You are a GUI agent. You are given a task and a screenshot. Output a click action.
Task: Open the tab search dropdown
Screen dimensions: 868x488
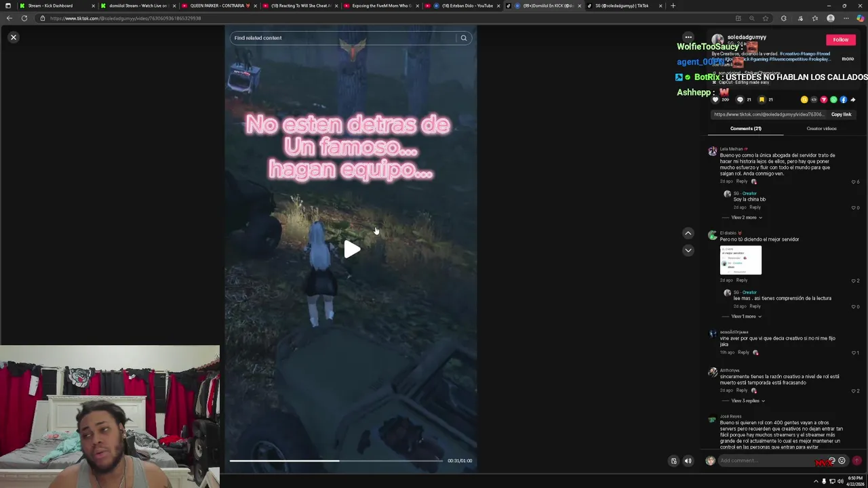[7, 5]
